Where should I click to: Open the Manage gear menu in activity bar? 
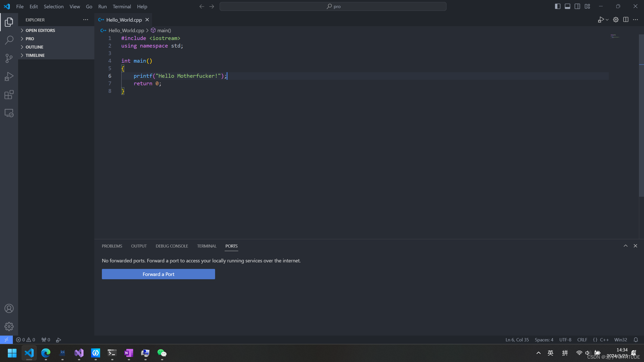(x=9, y=326)
